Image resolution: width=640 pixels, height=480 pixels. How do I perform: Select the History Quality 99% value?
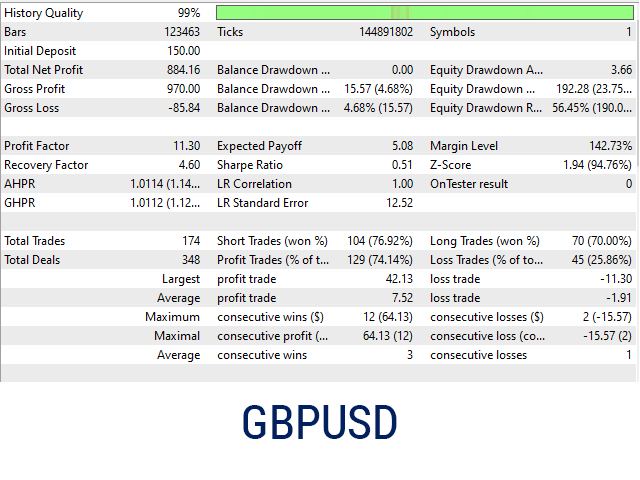click(x=189, y=13)
